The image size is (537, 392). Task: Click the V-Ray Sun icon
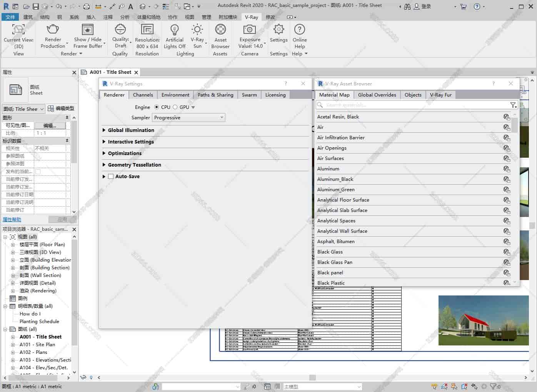pos(197,30)
